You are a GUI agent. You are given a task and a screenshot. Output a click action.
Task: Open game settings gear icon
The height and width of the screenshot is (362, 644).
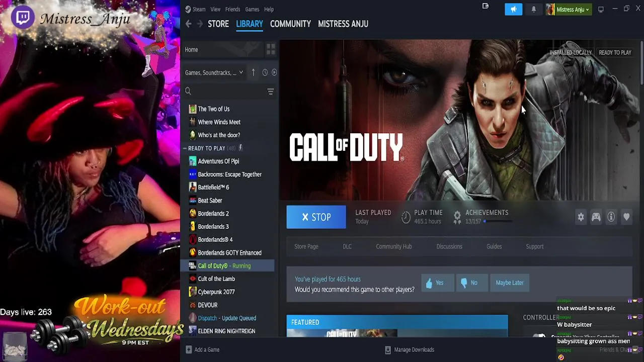[581, 217]
